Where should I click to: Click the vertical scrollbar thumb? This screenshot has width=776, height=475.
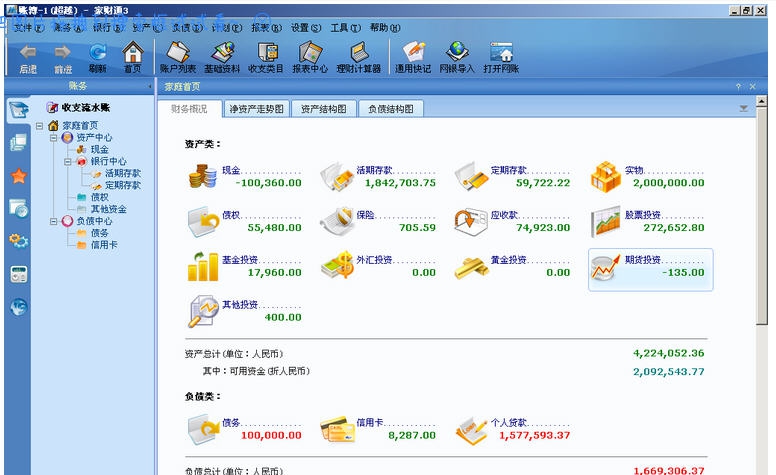click(x=762, y=218)
